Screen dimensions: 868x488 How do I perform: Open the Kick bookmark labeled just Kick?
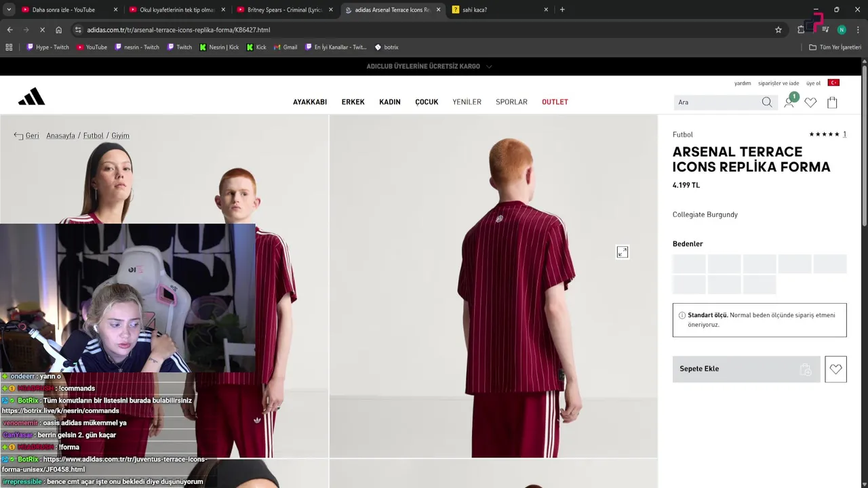[256, 47]
